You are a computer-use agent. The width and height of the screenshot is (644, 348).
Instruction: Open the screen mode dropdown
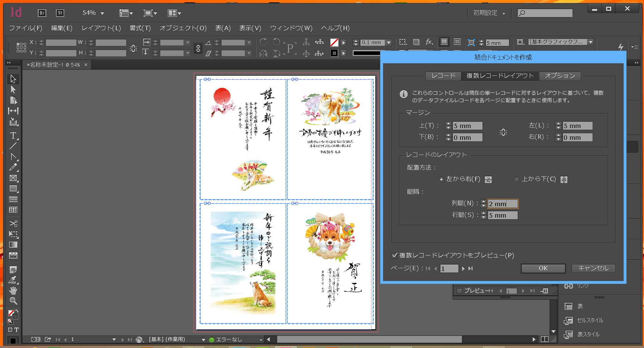150,13
